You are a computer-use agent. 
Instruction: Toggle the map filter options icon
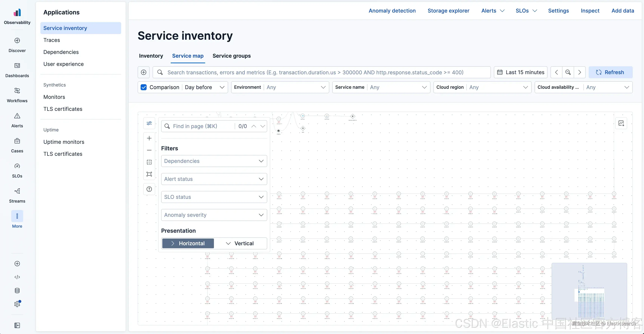[x=149, y=123]
